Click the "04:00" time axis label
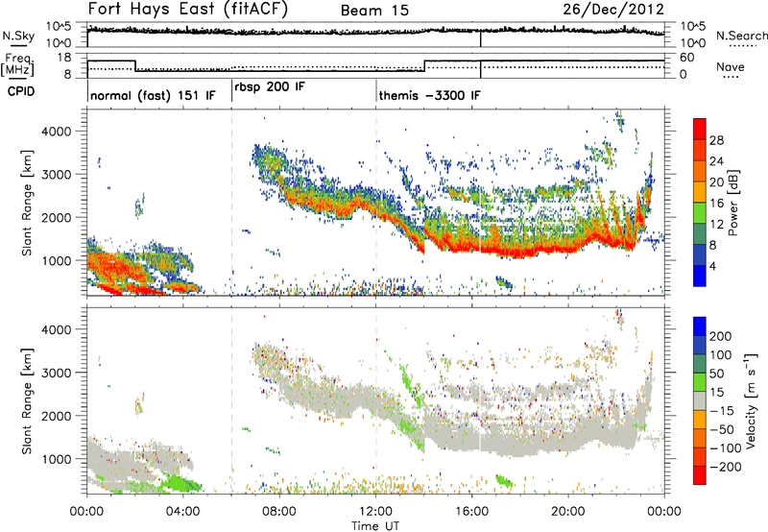 point(182,512)
